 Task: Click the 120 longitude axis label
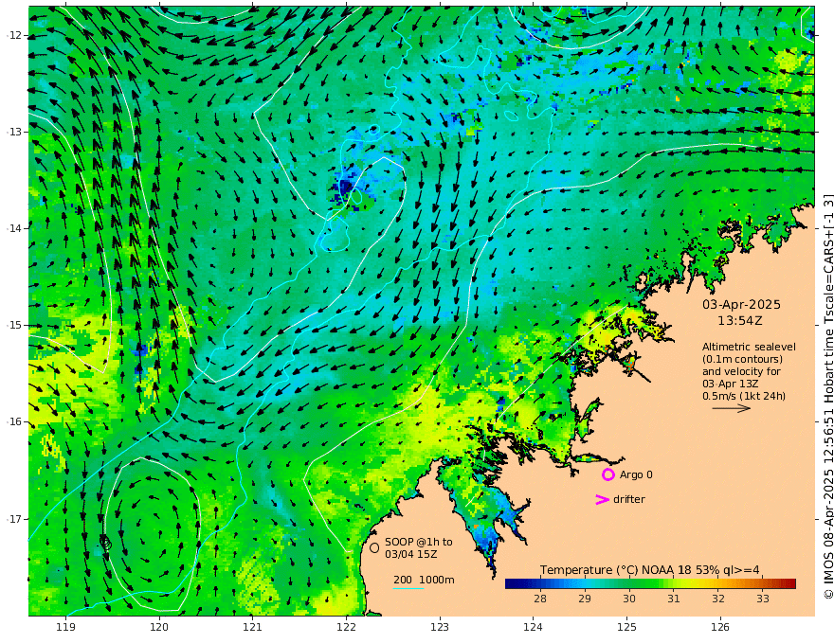[x=159, y=627]
